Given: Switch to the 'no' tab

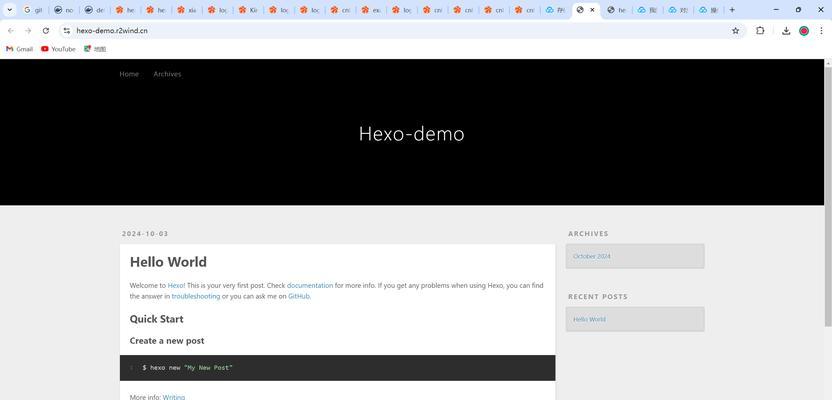Looking at the screenshot, I should 64,10.
